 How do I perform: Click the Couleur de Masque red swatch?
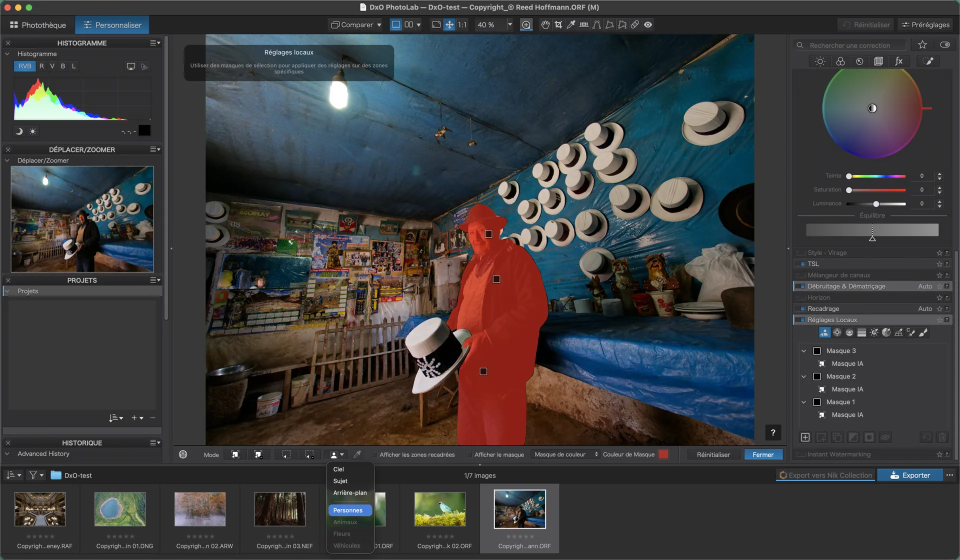pos(663,454)
